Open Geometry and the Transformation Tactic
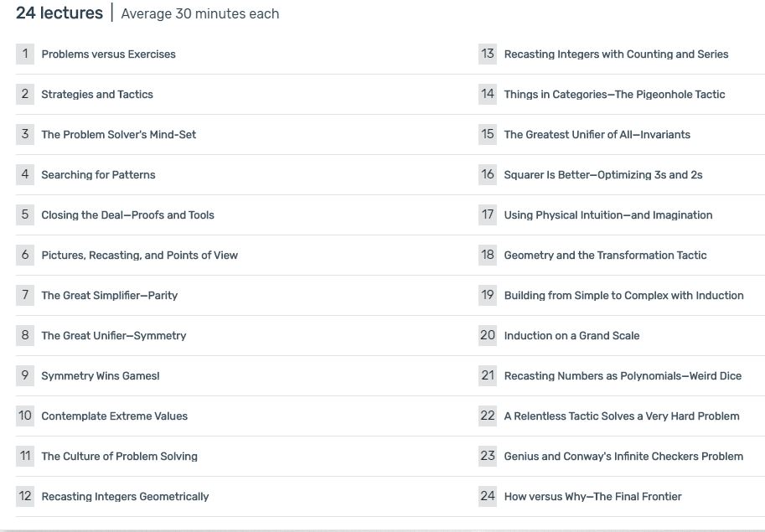This screenshot has width=765, height=532. click(605, 255)
